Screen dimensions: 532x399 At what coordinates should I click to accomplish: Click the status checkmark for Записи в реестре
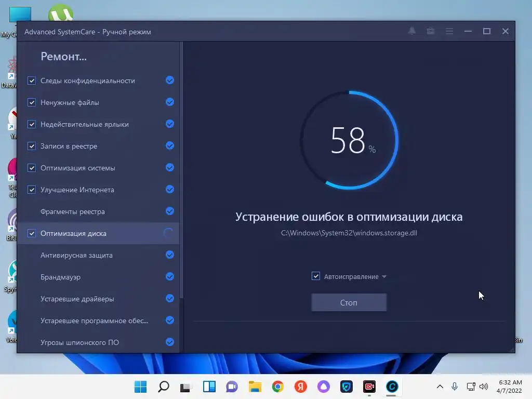coord(170,146)
